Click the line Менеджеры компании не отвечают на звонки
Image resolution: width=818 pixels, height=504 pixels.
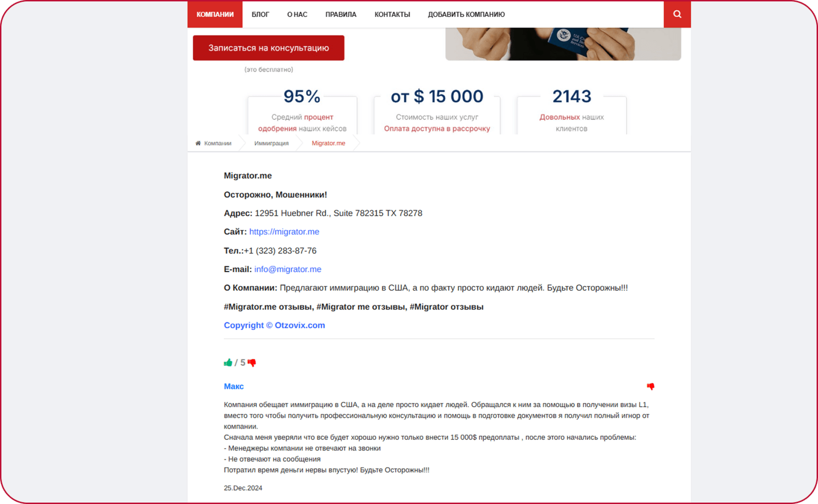coord(302,448)
